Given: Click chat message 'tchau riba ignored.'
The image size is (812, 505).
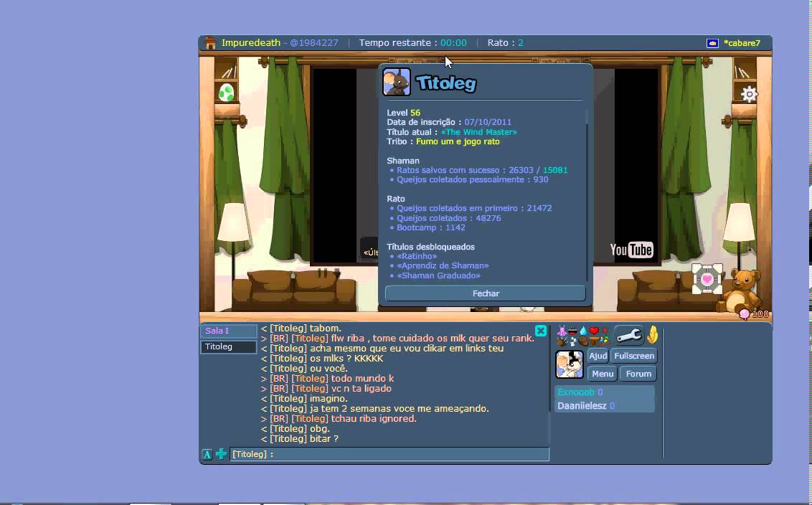Looking at the screenshot, I should (339, 418).
